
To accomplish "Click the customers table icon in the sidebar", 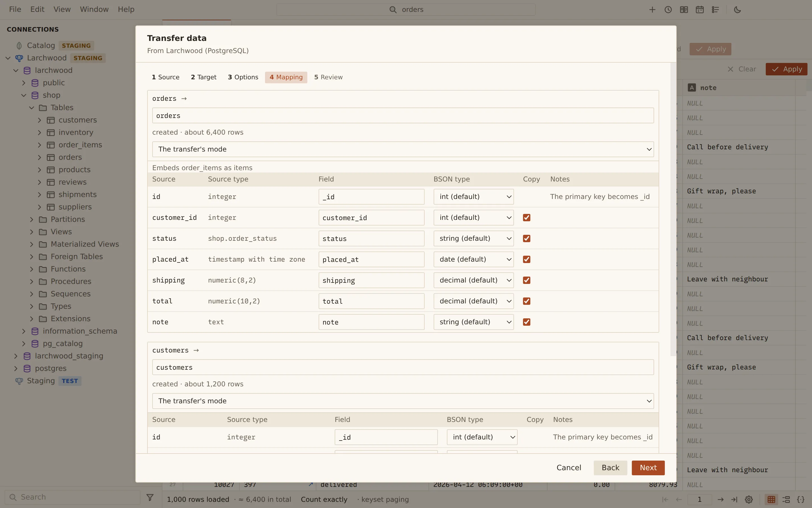I will pos(51,120).
